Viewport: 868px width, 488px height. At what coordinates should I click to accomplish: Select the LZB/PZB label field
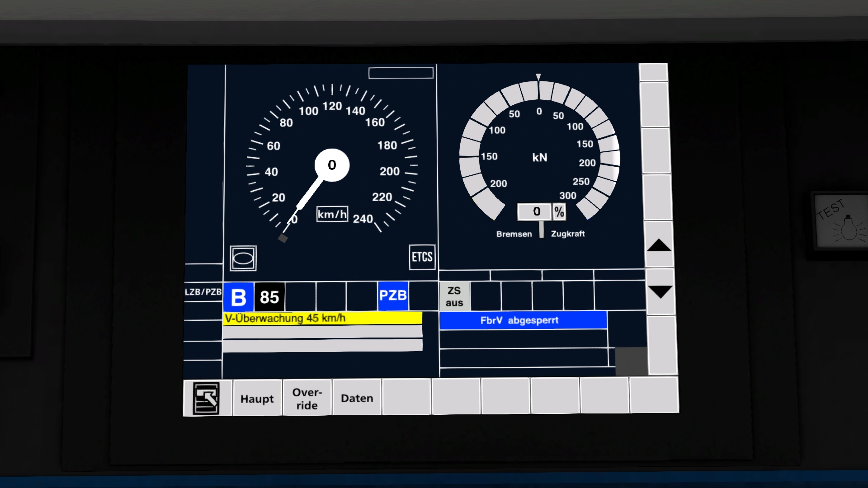tap(203, 292)
